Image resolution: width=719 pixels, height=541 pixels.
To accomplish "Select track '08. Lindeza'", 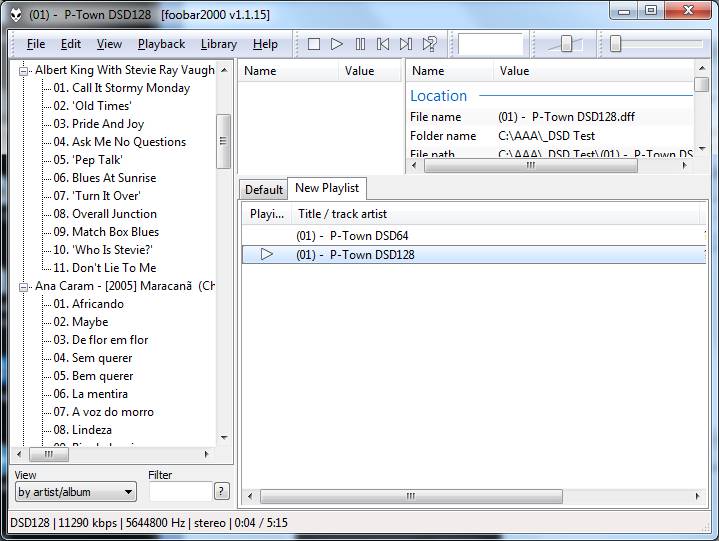I will coord(83,430).
